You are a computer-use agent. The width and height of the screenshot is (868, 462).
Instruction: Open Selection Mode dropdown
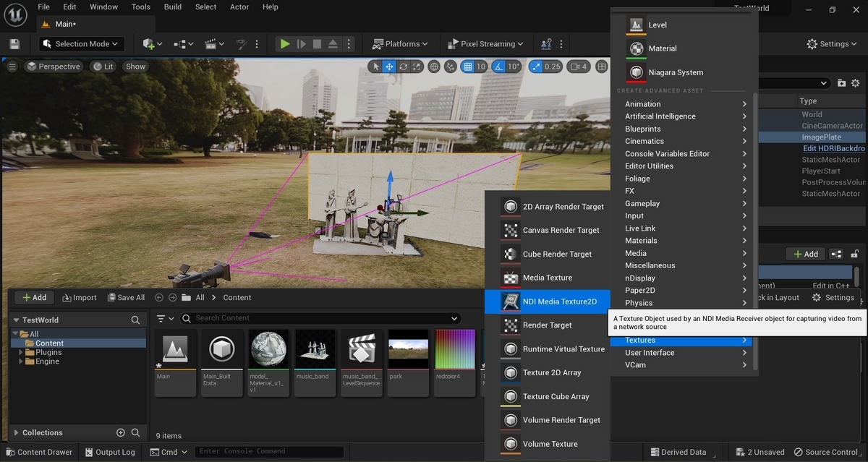point(82,44)
